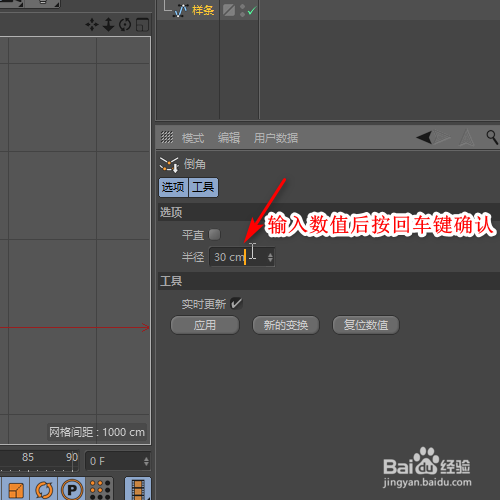Click the dotted point-level animation icon

tap(100, 489)
